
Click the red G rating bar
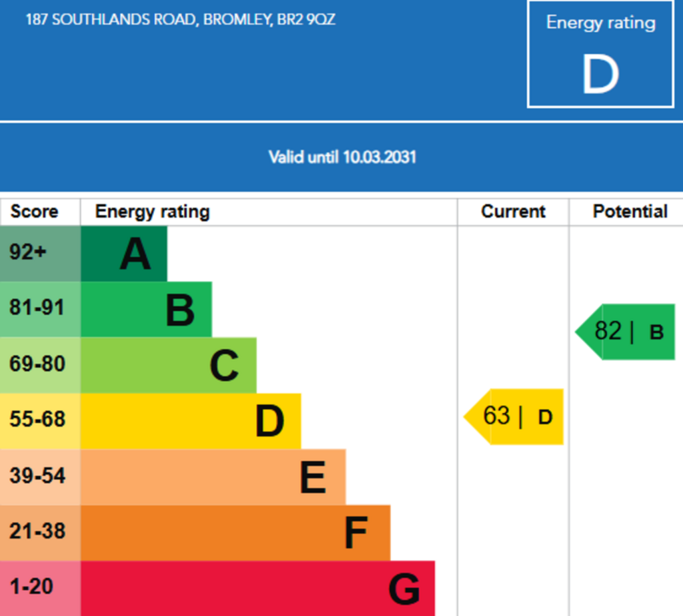click(258, 589)
